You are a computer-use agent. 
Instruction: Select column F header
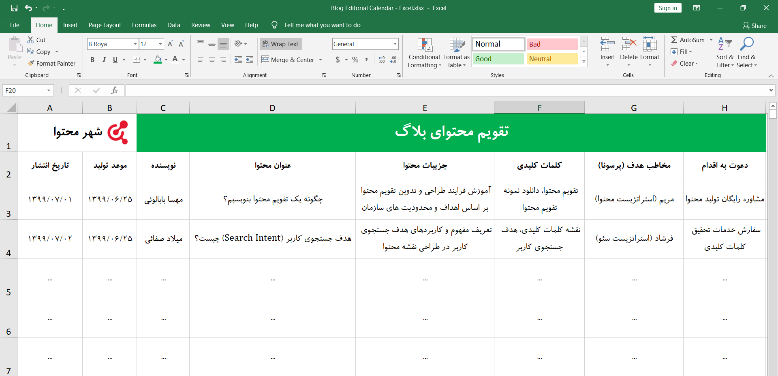[x=539, y=108]
